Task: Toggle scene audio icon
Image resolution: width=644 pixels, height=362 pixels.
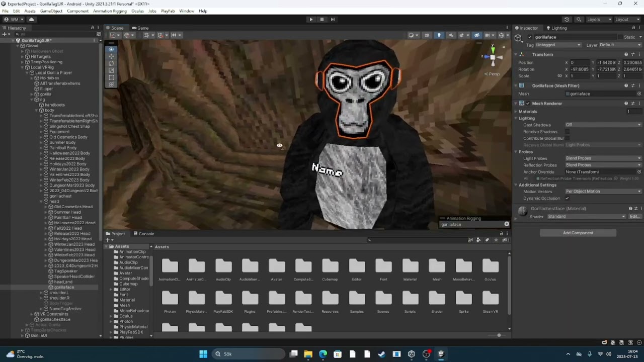Action: 451,35
